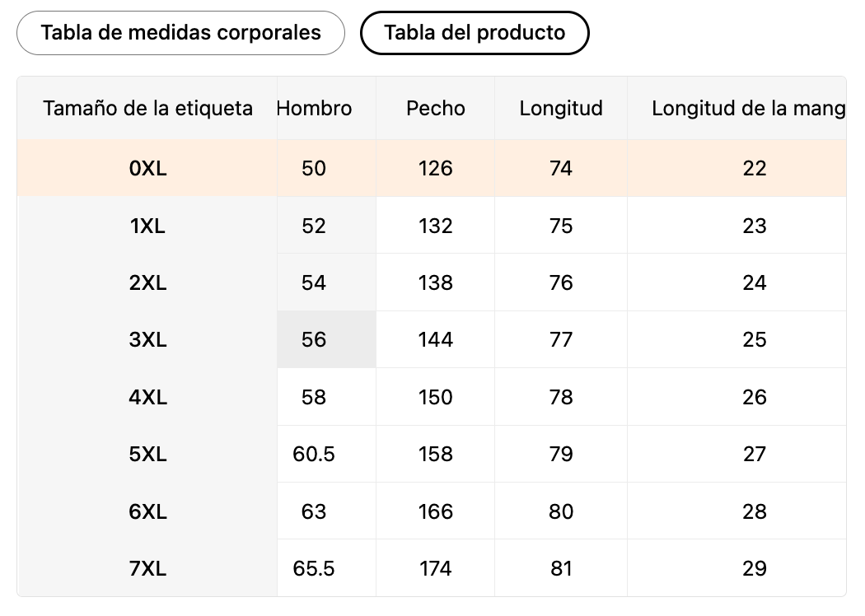This screenshot has height=616, width=865.
Task: Select the 80 length value for 6XL
Action: 561,511
